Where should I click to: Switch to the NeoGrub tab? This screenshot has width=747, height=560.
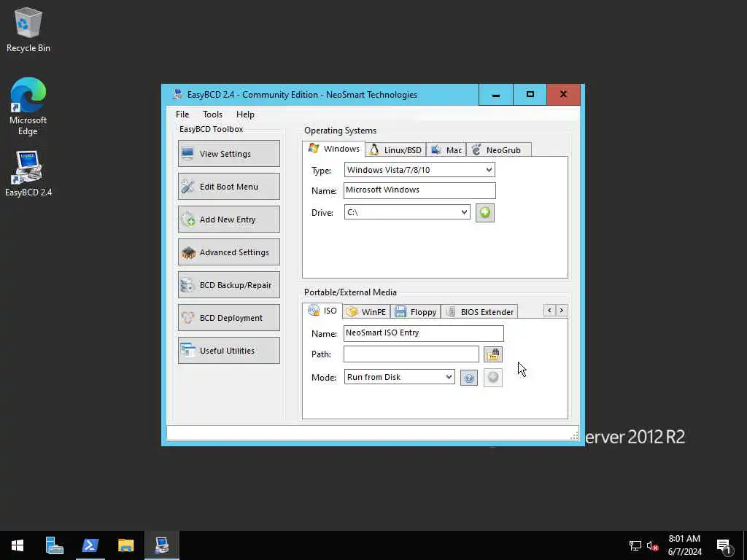(x=499, y=150)
